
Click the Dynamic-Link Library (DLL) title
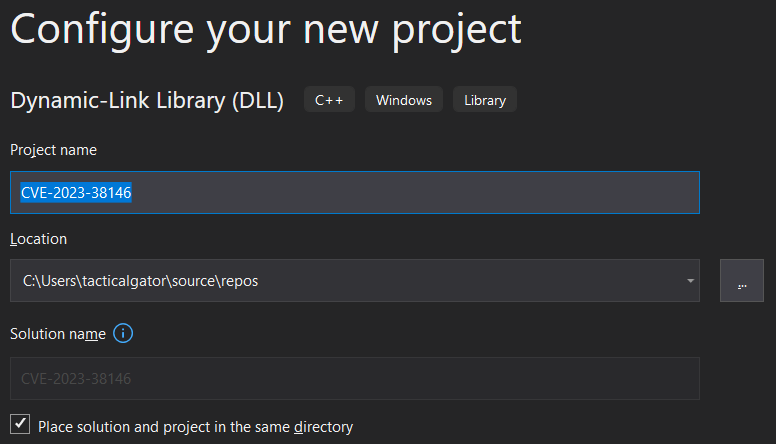[x=147, y=100]
